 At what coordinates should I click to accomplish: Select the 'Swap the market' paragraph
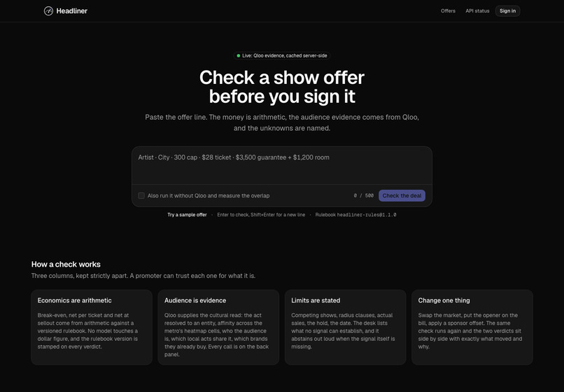point(470,331)
